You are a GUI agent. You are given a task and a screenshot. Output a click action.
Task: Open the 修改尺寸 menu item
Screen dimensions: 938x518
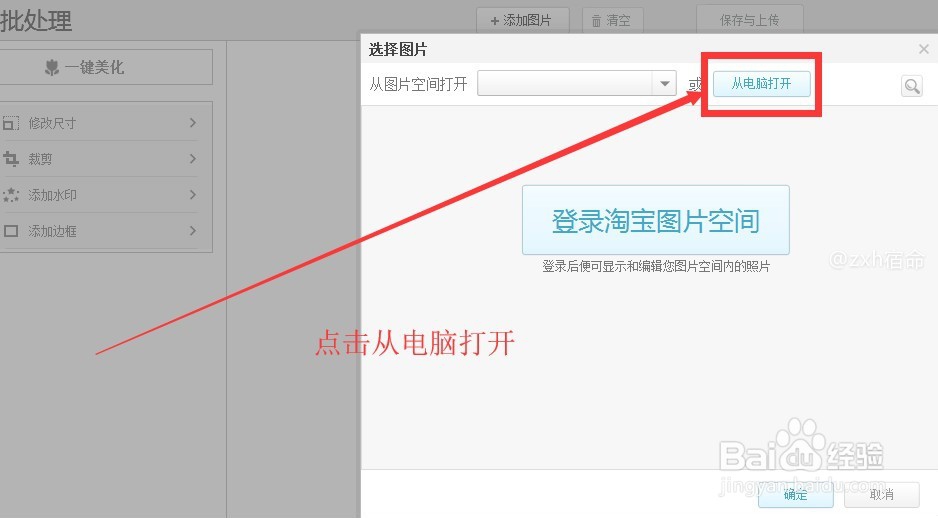pos(100,123)
